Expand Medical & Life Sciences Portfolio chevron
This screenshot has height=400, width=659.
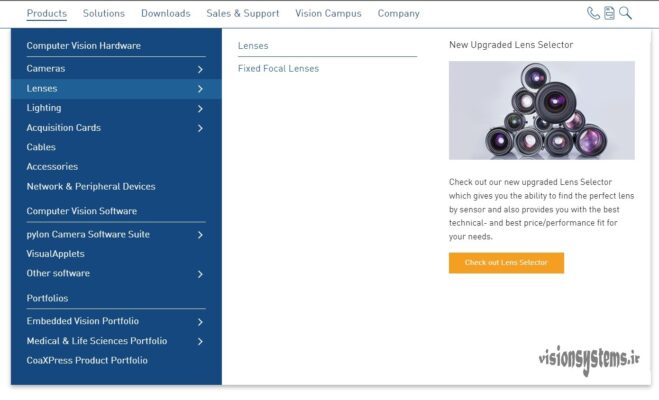200,342
